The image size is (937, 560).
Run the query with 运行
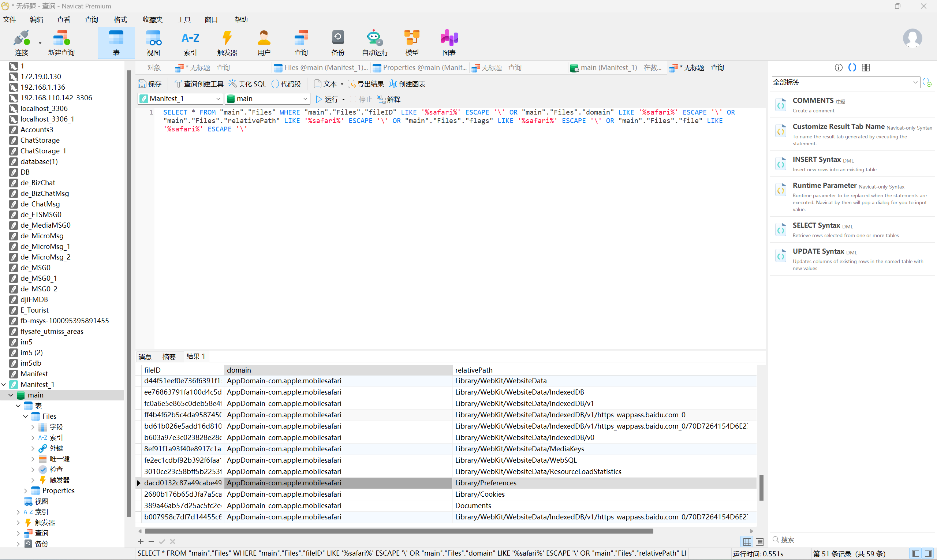coord(327,99)
